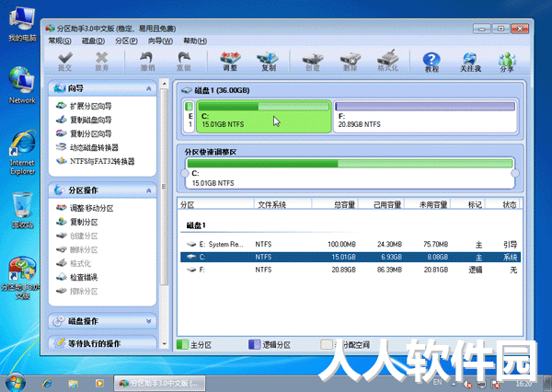
Task: Click the 删除 delete partition toolbar icon
Action: 350,61
